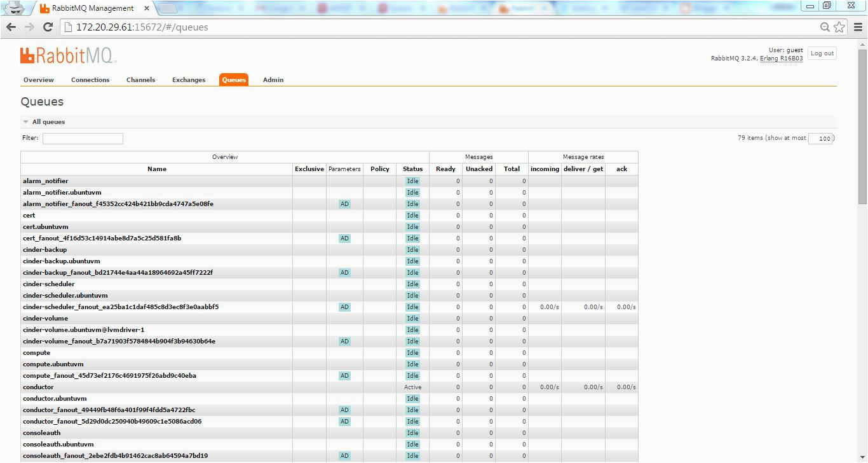
Task: Sort queues by the Name column header
Action: 156,169
